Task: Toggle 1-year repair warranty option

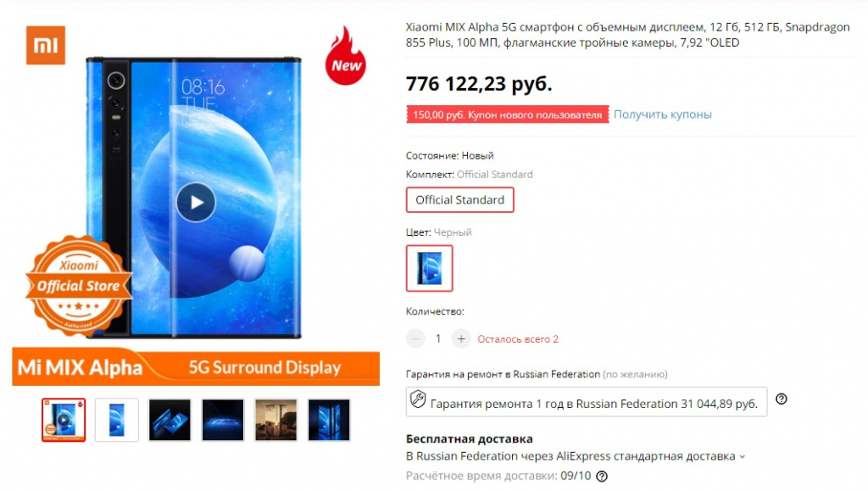Action: pos(587,403)
